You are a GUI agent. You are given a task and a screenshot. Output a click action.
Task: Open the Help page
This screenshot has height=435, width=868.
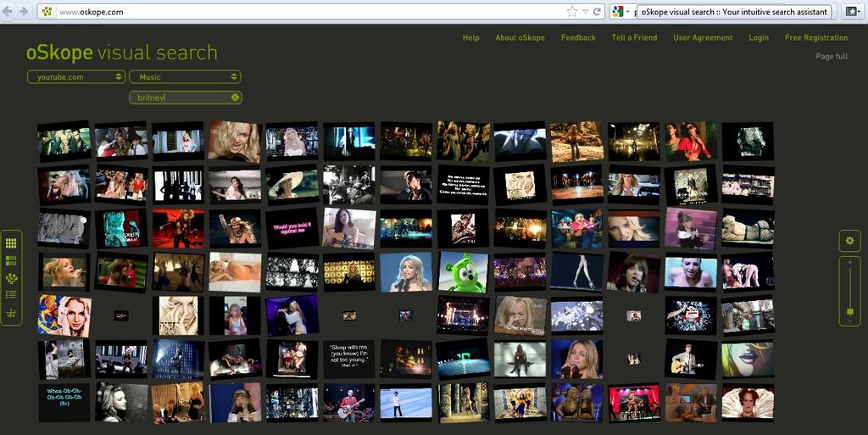click(471, 37)
